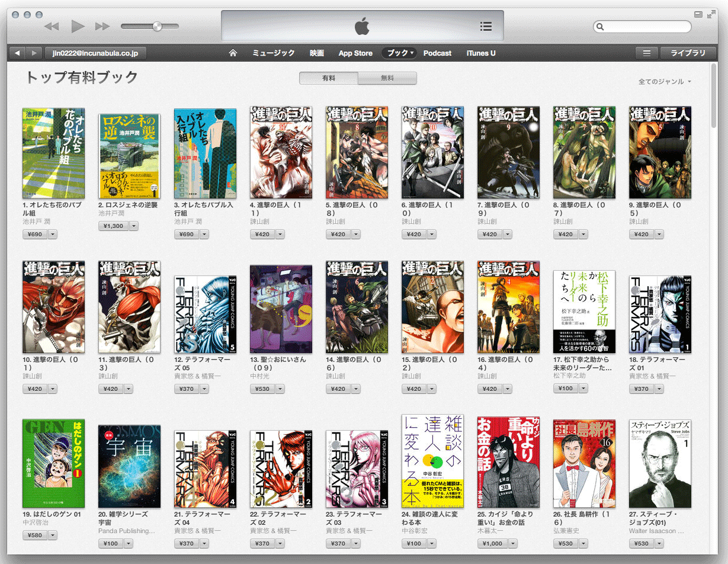
Task: Return to ライブラリ
Action: (x=688, y=53)
